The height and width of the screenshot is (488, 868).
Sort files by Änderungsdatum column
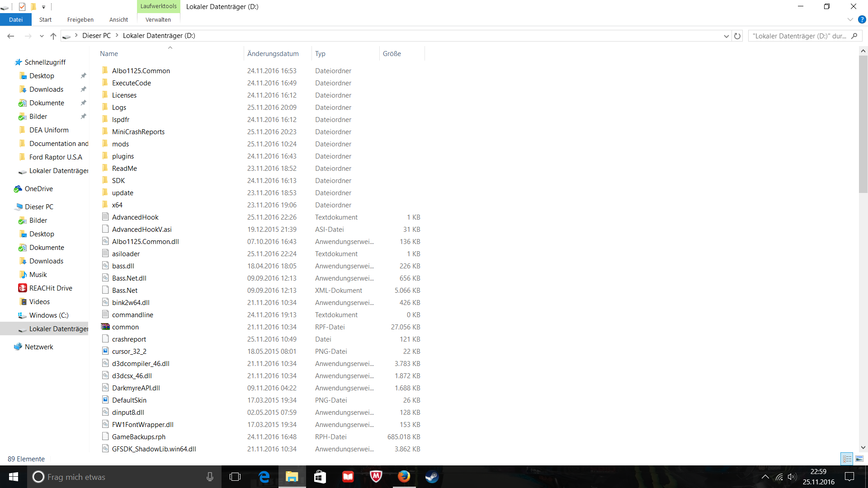click(273, 54)
